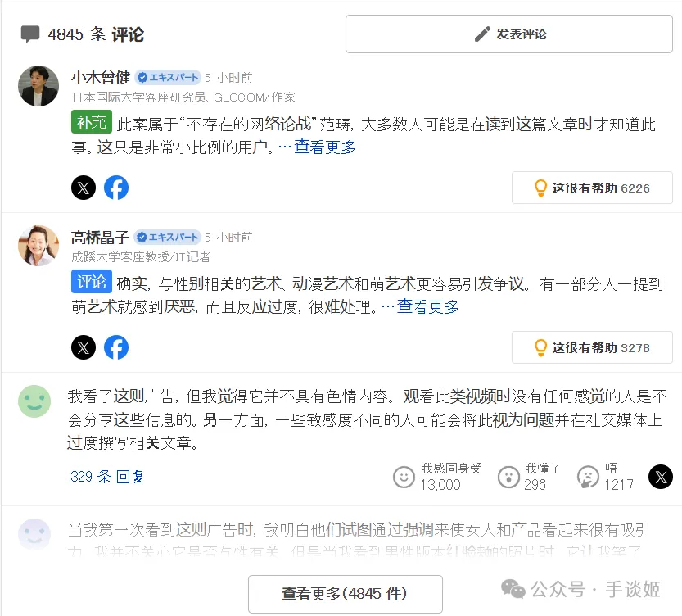Click the 我感同身受 smiley reaction icon
The image size is (682, 616).
pos(404,477)
